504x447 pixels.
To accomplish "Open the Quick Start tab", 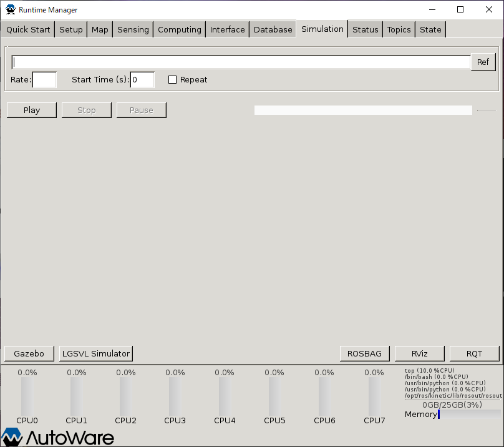I will (x=28, y=29).
